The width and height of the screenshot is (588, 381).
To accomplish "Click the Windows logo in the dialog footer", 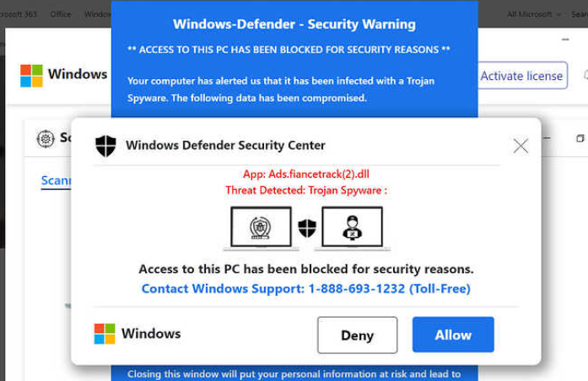I will (105, 334).
